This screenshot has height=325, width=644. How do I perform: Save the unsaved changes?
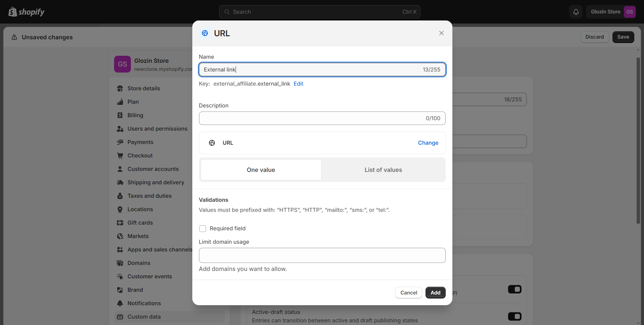623,37
